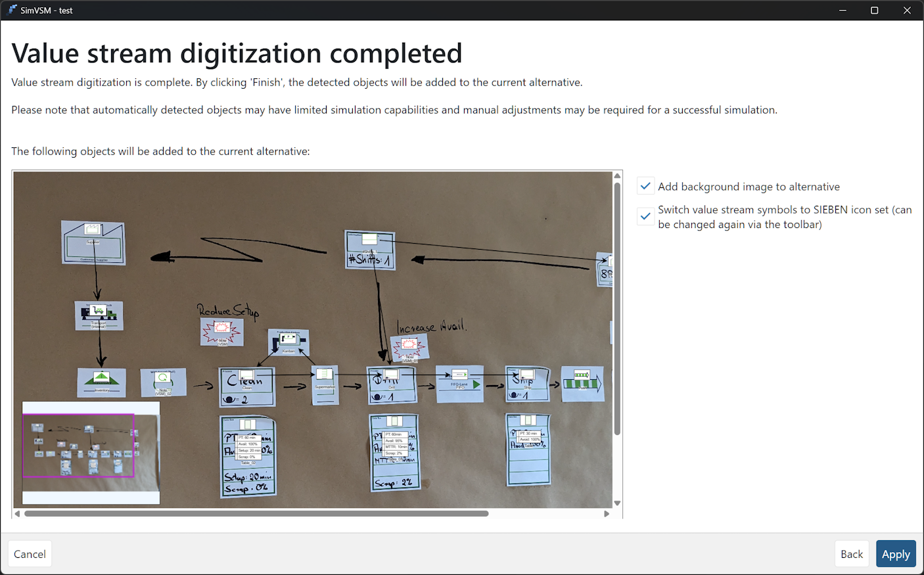
Task: Click the minimap overview thumbnail
Action: (x=91, y=453)
